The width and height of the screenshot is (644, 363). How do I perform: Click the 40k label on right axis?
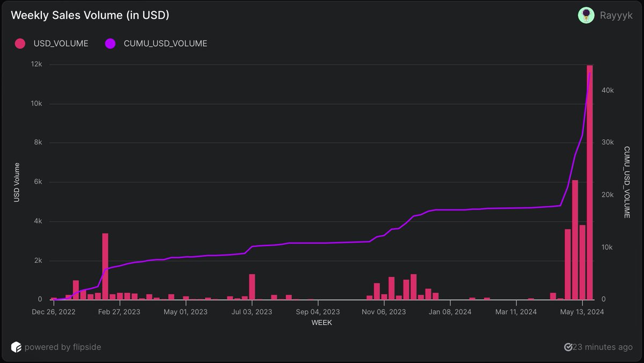[607, 90]
